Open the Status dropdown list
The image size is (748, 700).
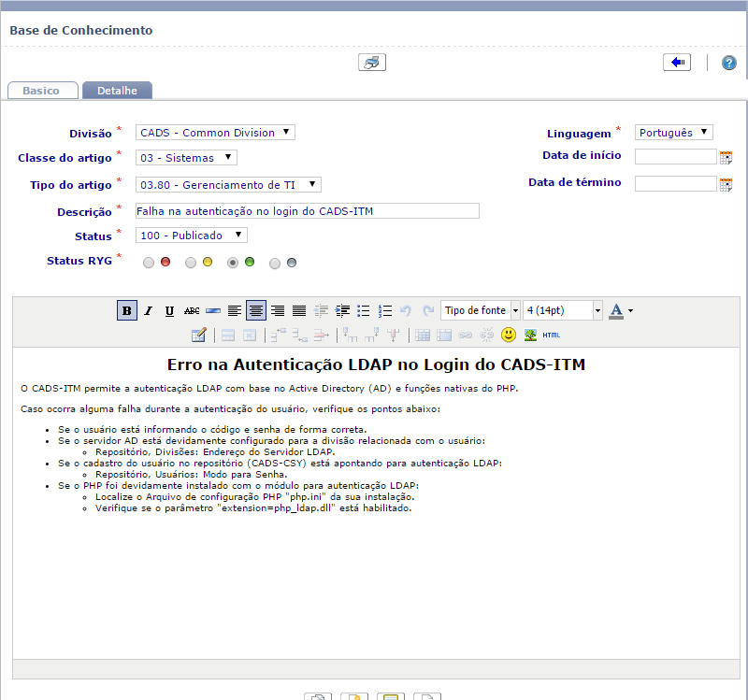coord(192,236)
